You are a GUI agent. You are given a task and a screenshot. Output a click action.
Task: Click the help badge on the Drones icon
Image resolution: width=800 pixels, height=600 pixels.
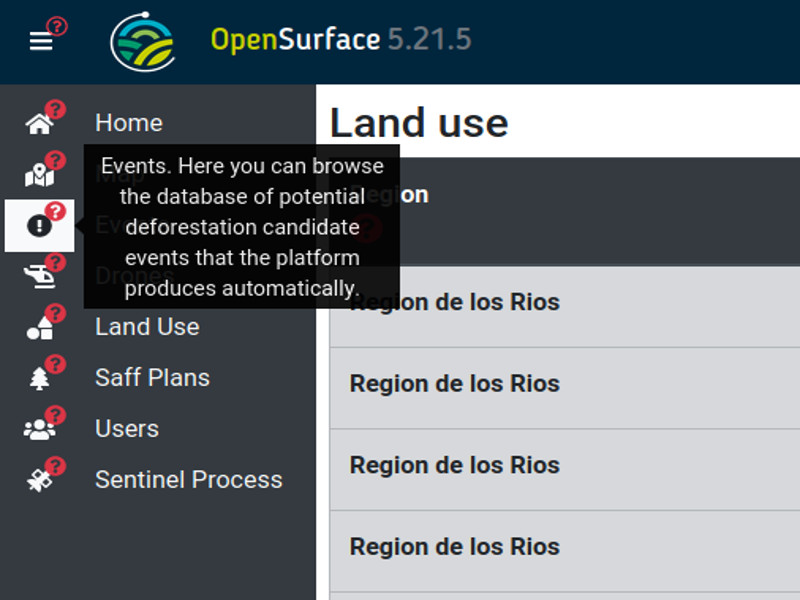[55, 262]
